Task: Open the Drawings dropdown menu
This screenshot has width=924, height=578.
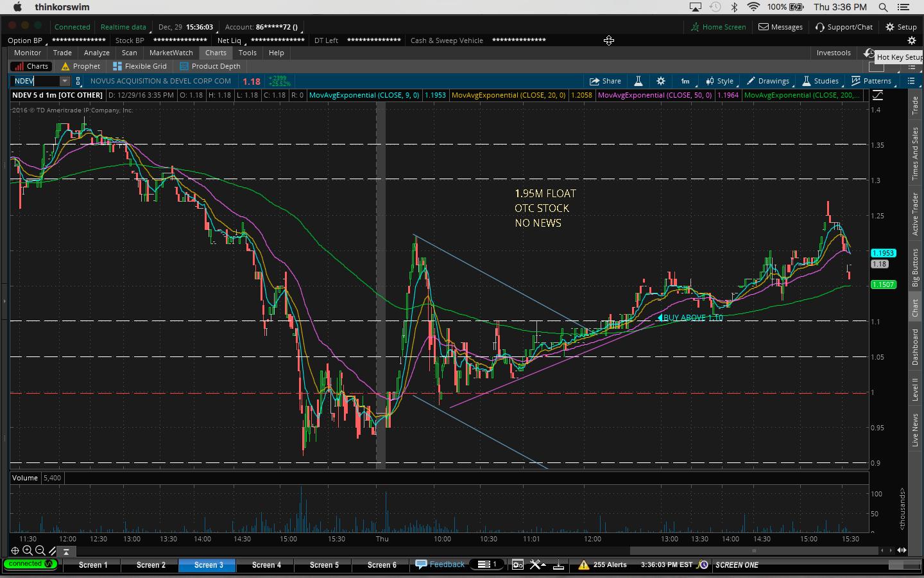Action: click(x=769, y=81)
